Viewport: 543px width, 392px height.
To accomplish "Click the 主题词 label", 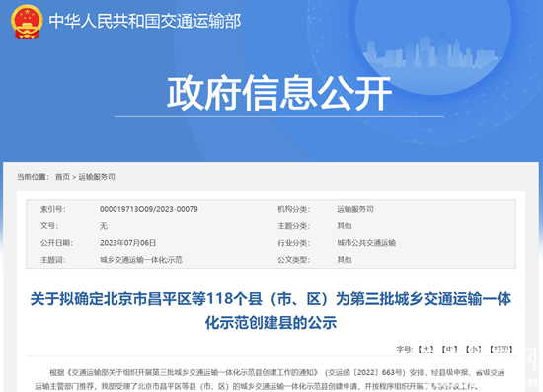I will click(53, 260).
